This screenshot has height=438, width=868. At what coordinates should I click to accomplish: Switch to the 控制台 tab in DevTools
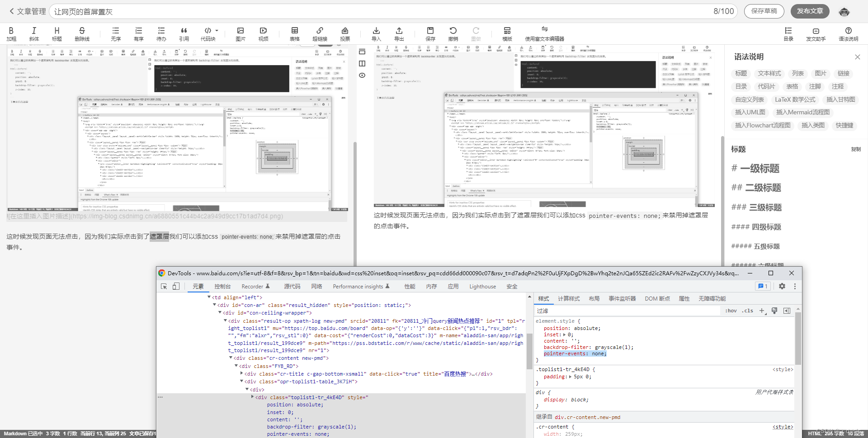(222, 287)
